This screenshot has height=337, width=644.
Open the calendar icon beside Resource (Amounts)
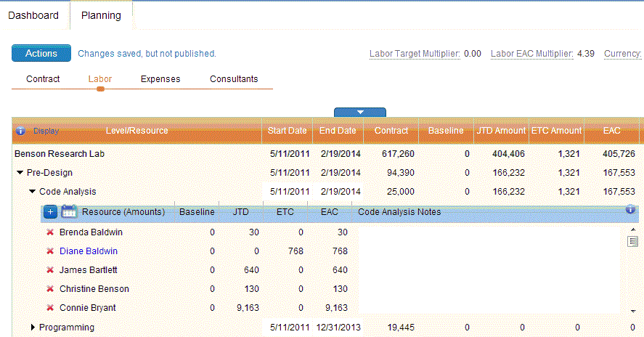[x=69, y=212]
